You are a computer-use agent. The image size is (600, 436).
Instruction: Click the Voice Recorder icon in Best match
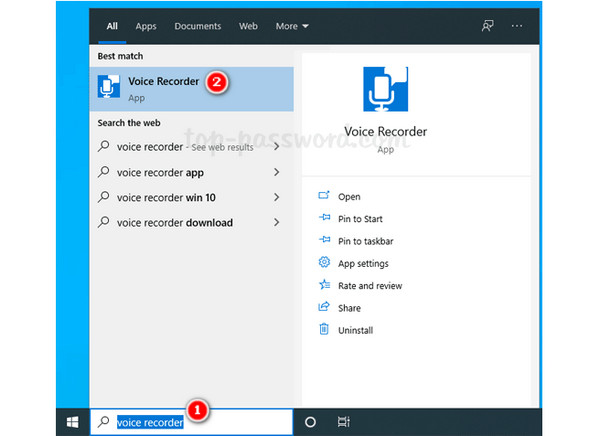(x=109, y=87)
